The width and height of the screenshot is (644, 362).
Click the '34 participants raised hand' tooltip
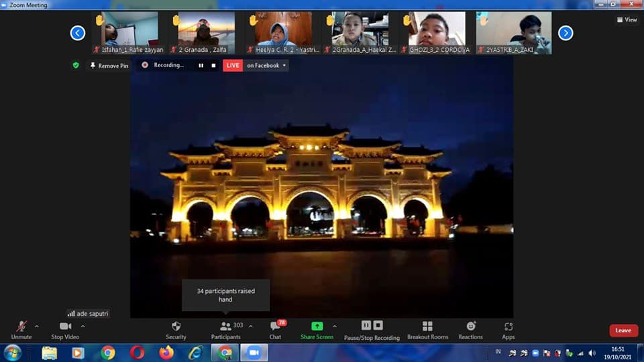click(x=226, y=295)
